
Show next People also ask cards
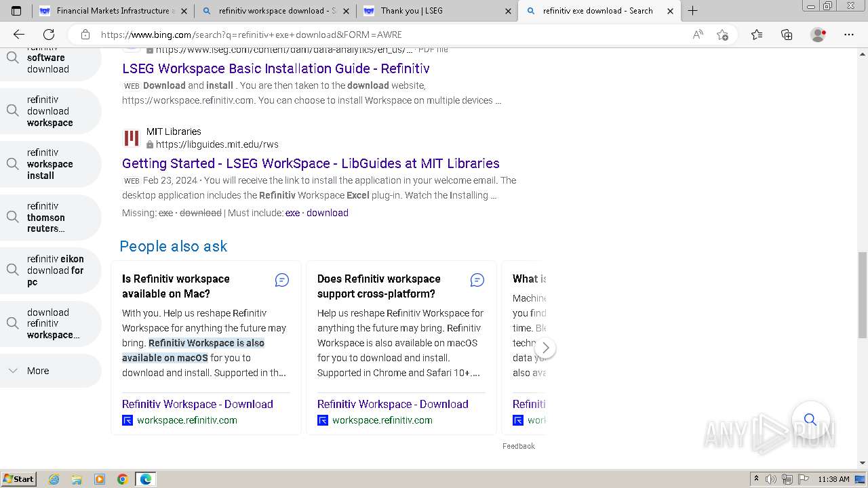tap(545, 348)
